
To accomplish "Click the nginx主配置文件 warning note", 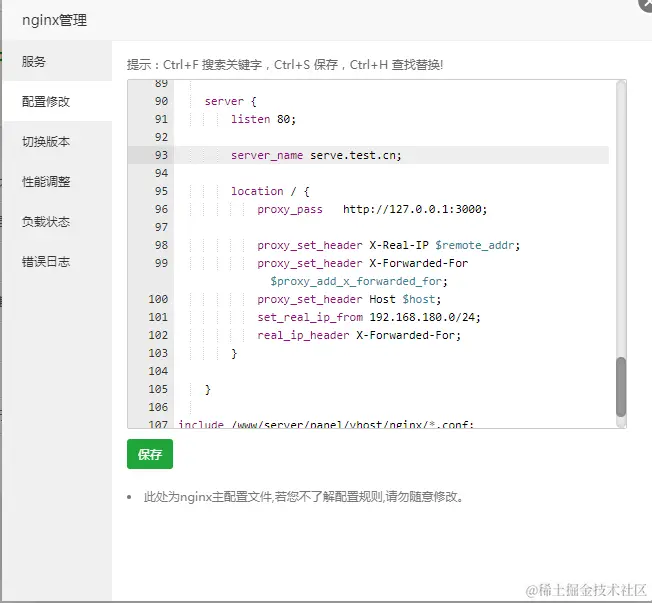I will pos(303,497).
